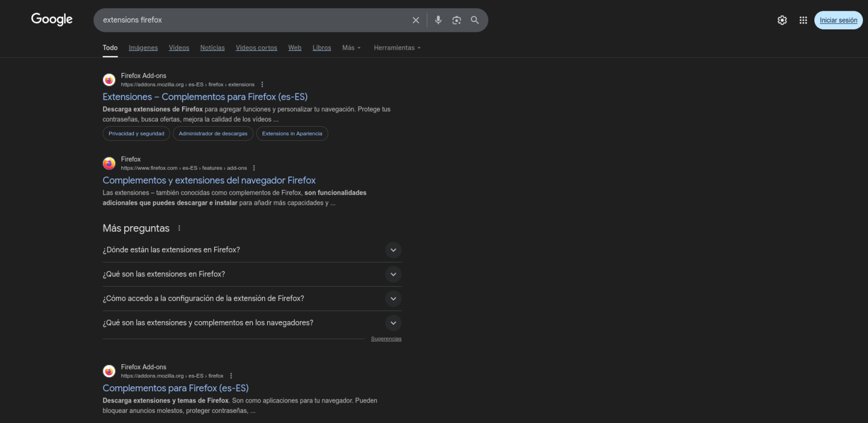Click the microphone voice search icon
This screenshot has height=423, width=868.
(x=438, y=20)
